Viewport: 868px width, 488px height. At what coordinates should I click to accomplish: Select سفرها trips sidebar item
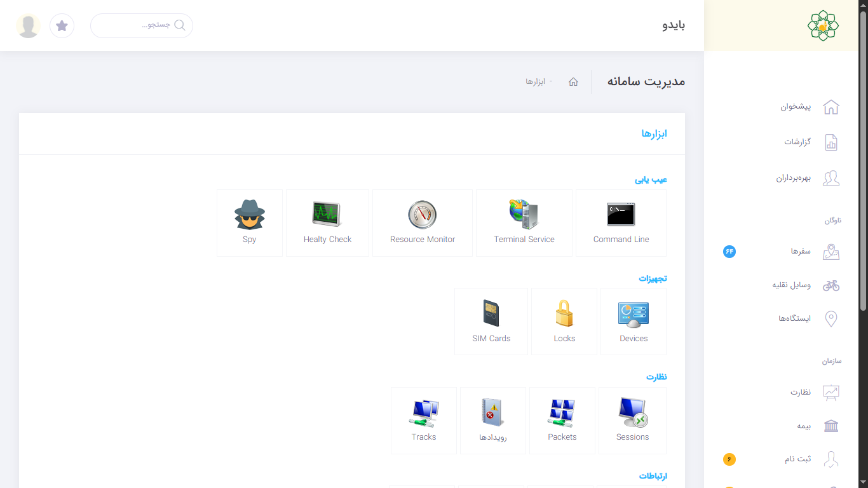(800, 252)
